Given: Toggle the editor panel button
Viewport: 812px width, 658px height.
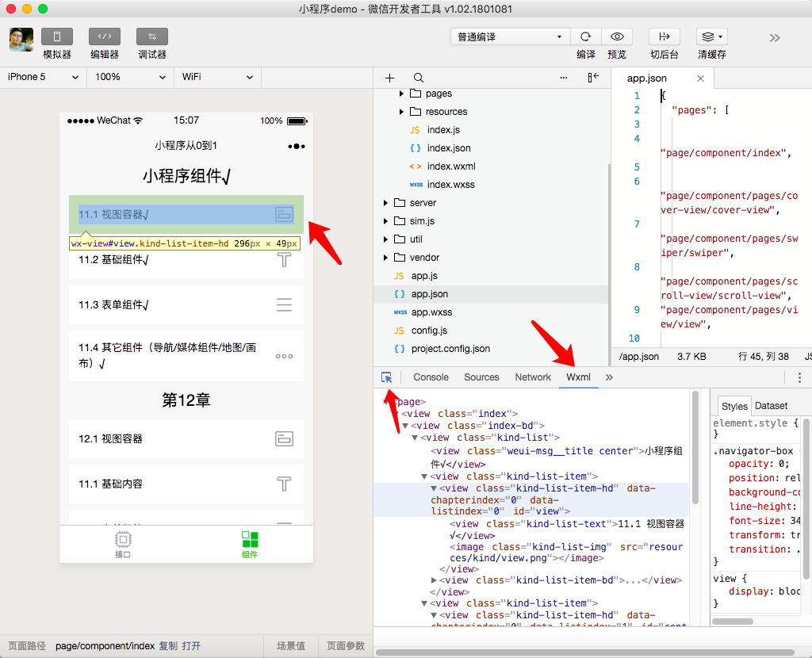Looking at the screenshot, I should point(105,36).
